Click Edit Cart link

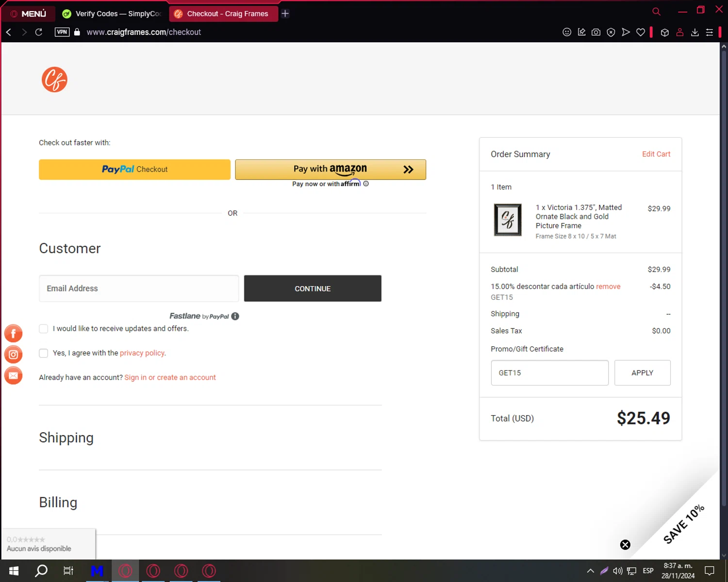coord(656,154)
